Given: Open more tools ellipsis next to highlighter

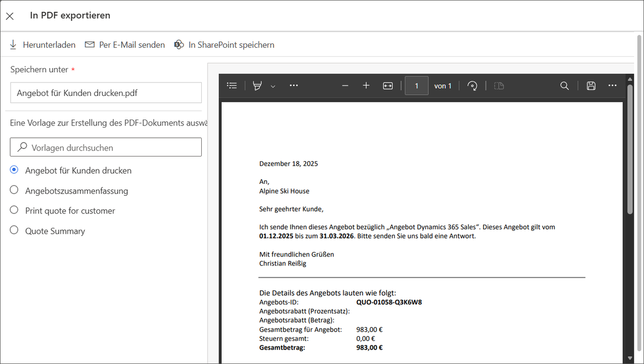Looking at the screenshot, I should click(x=294, y=86).
